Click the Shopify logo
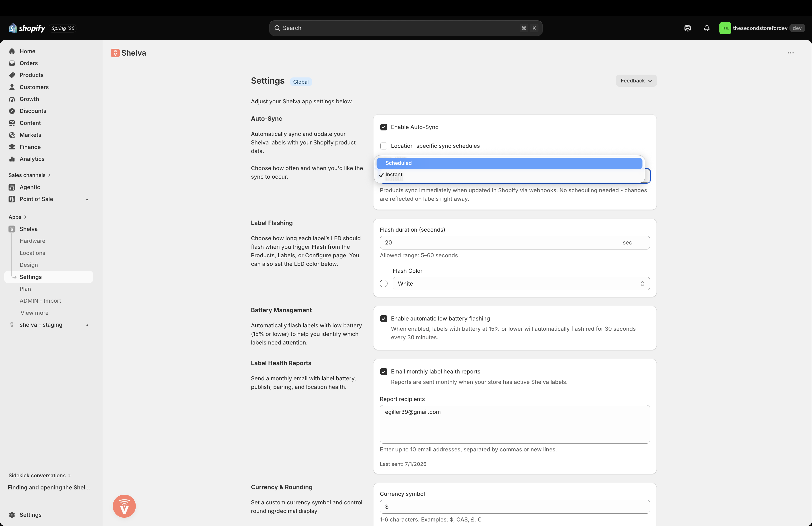 click(27, 28)
